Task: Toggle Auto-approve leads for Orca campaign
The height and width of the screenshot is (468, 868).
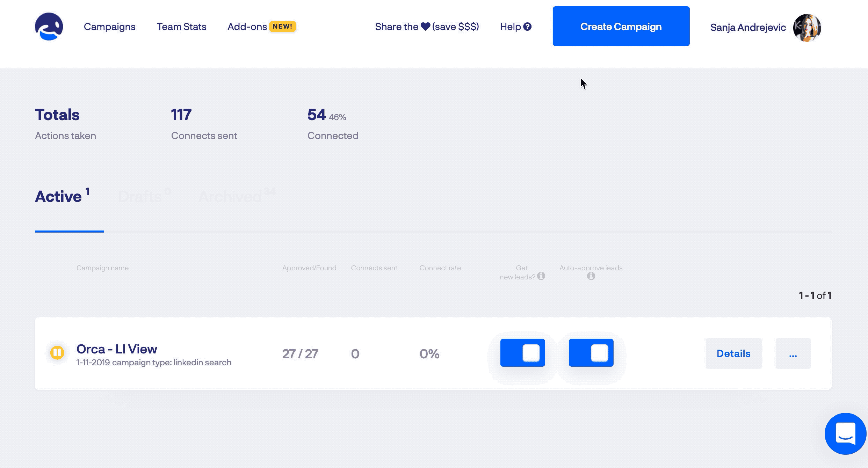Action: coord(591,353)
